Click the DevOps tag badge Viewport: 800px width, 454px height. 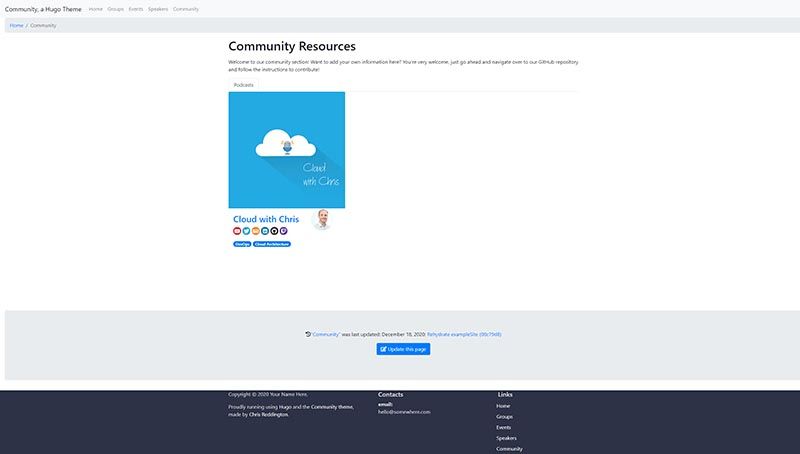coord(242,244)
